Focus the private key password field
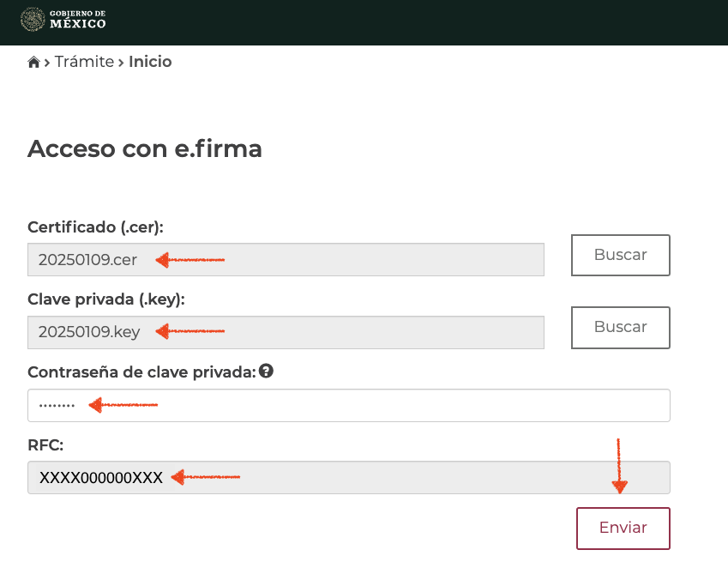Viewport: 728px width, 562px height. tap(348, 405)
